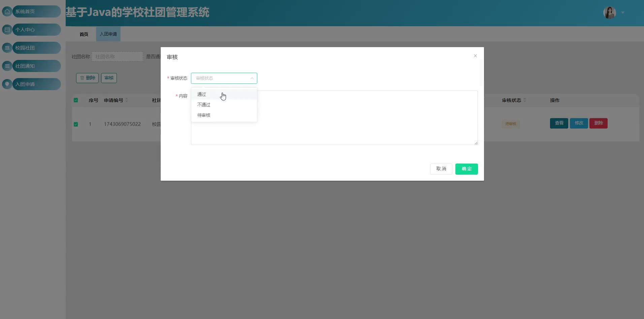This screenshot has width=644, height=319.
Task: Choose 通过 from the status list
Action: click(224, 94)
